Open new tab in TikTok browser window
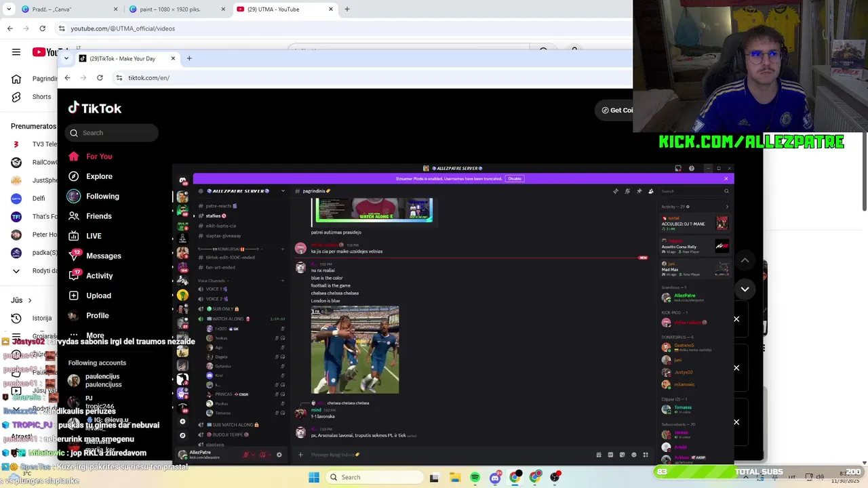 tap(189, 58)
